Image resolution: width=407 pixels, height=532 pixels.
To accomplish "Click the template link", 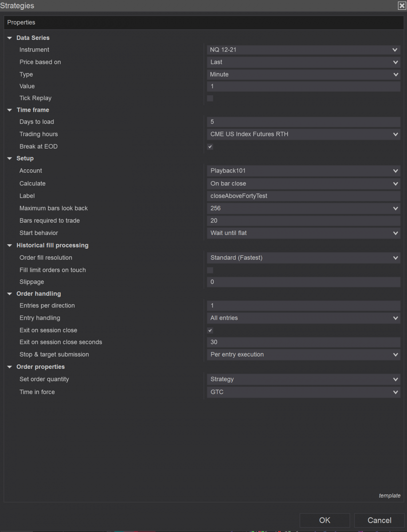I will (389, 496).
